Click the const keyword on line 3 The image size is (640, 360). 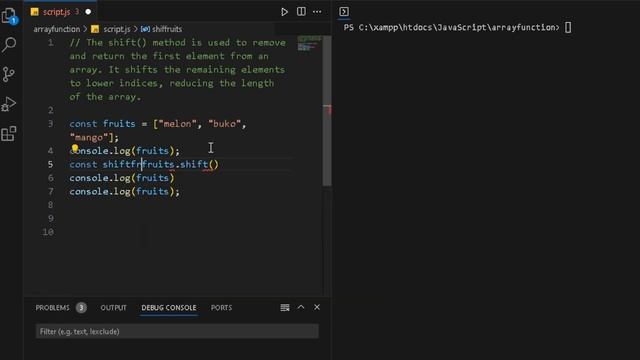[x=83, y=124]
